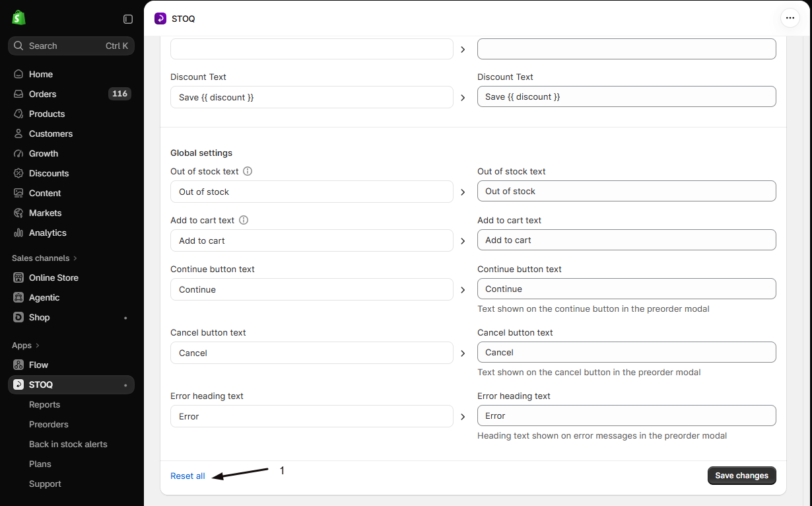Click the Orders 116 count badge

tap(119, 94)
